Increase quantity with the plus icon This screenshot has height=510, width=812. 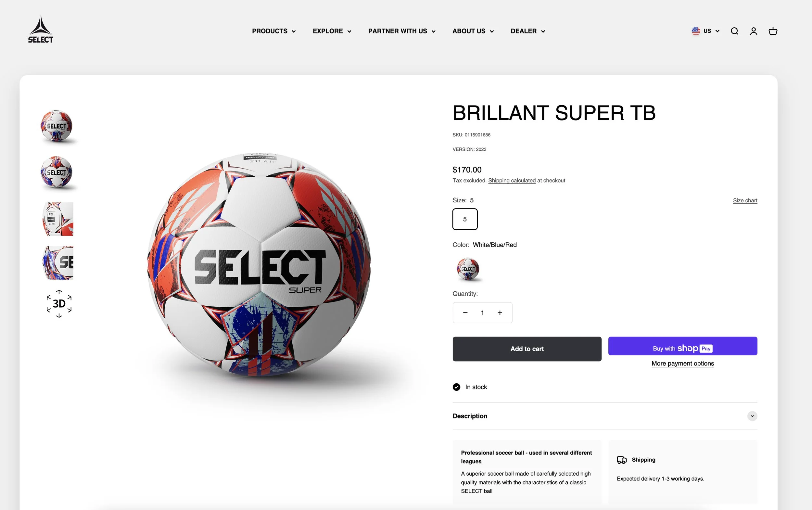(x=500, y=313)
